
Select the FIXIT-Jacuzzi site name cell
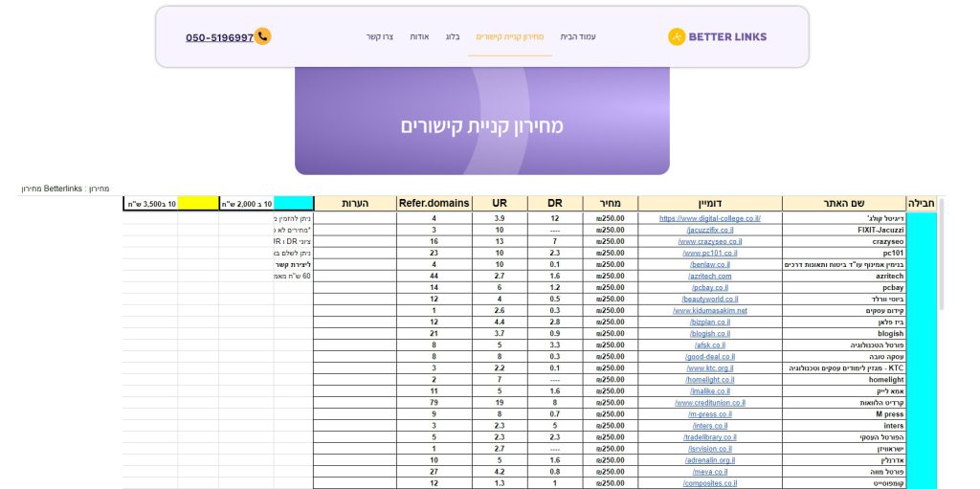click(844, 230)
